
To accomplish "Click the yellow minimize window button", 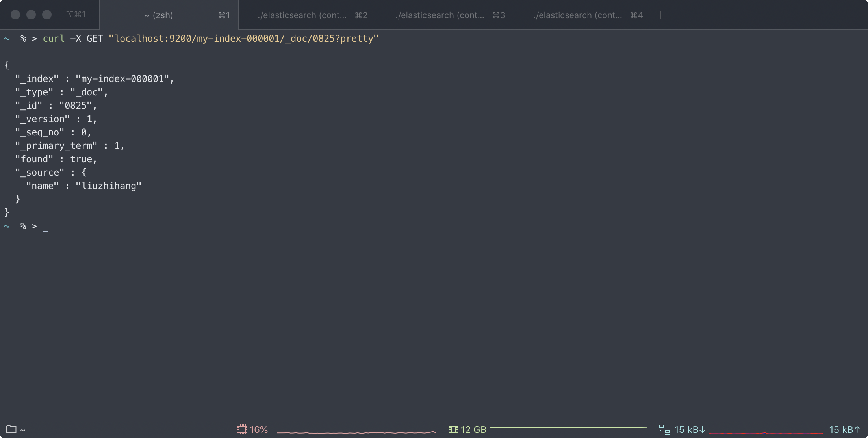I will [x=31, y=15].
